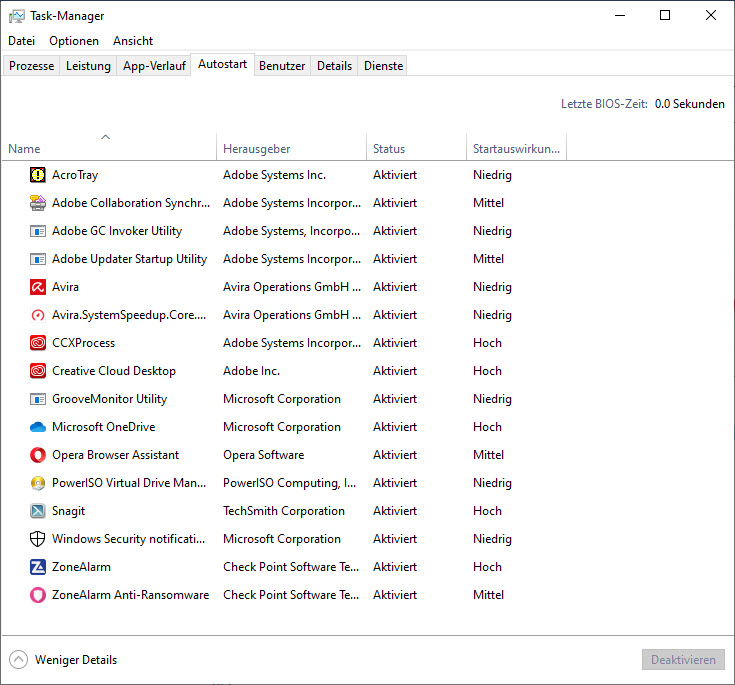Select the PowerISO Virtual Drive Manager entry
The width and height of the screenshot is (735, 685).
click(129, 483)
